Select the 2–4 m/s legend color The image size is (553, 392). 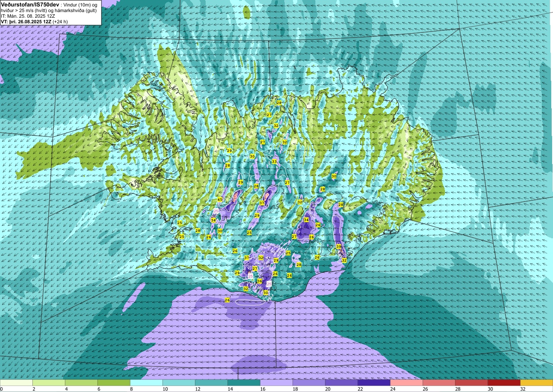tap(49, 383)
